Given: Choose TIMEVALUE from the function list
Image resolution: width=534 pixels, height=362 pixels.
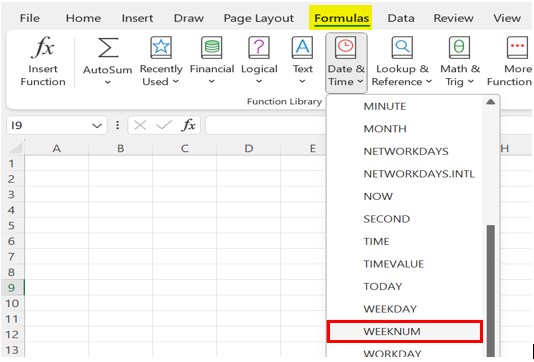Looking at the screenshot, I should click(405, 264).
